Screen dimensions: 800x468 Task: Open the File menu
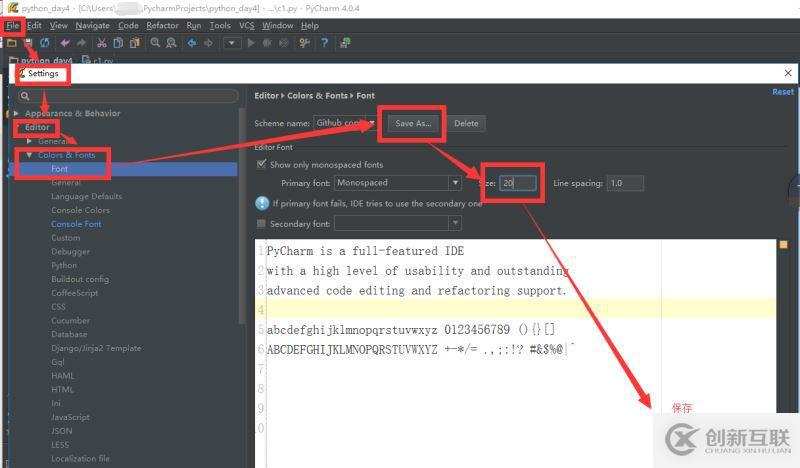point(13,26)
